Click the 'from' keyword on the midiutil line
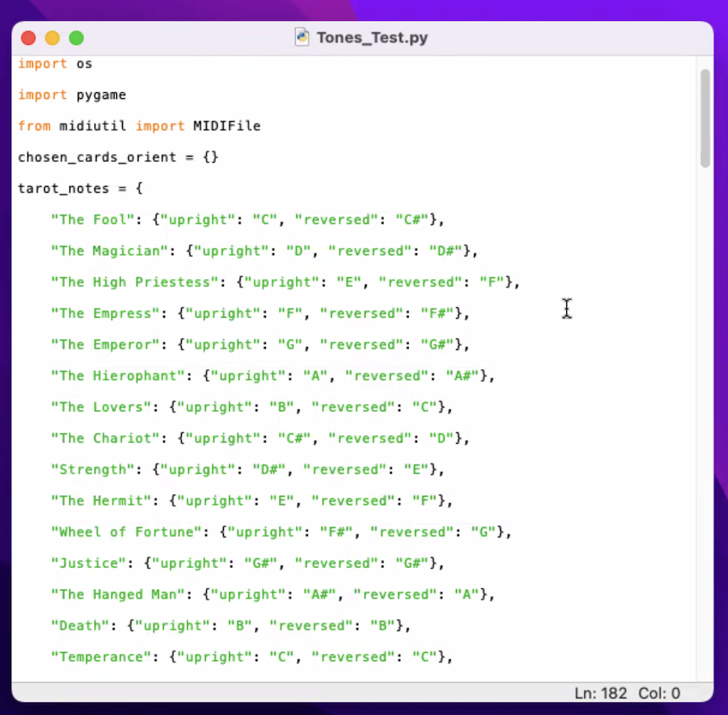Viewport: 728px width, 715px height. pyautogui.click(x=34, y=126)
